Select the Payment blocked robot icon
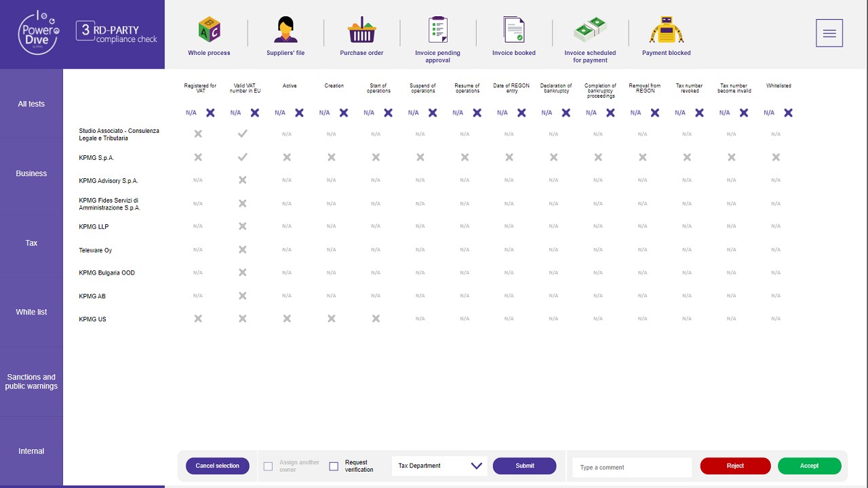Viewport: 868px width, 488px height. point(667,30)
